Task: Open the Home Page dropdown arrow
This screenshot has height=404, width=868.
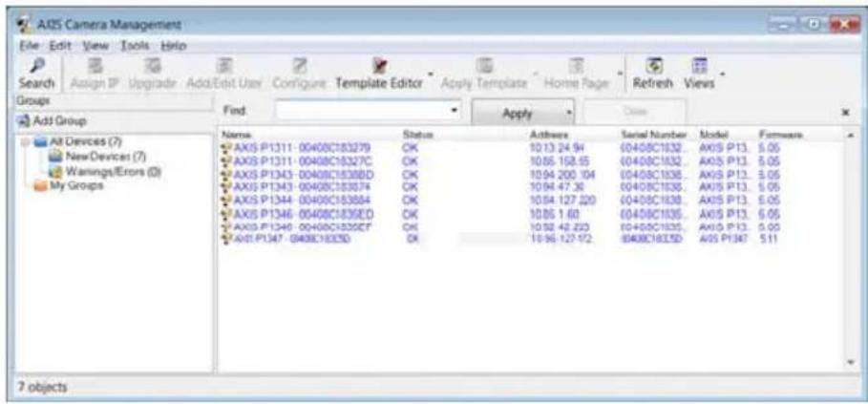Action: click(x=620, y=74)
